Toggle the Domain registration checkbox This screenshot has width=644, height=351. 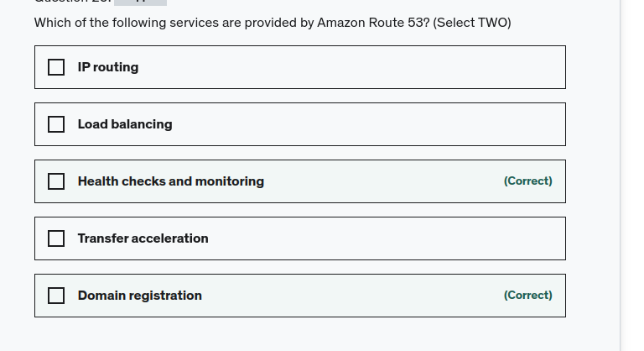(x=56, y=296)
